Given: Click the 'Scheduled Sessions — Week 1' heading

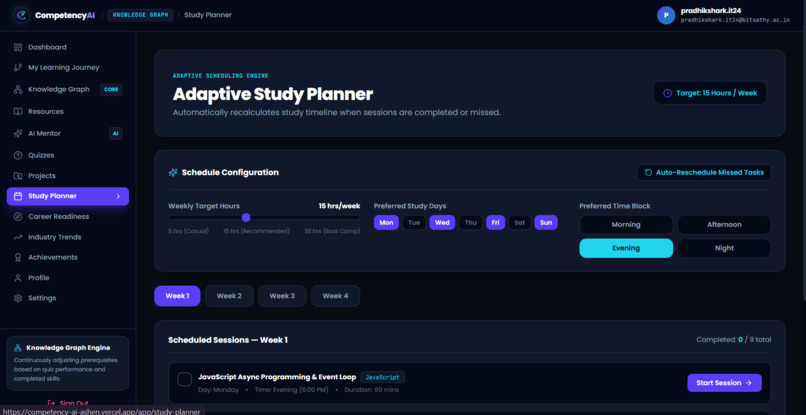Looking at the screenshot, I should click(x=228, y=340).
